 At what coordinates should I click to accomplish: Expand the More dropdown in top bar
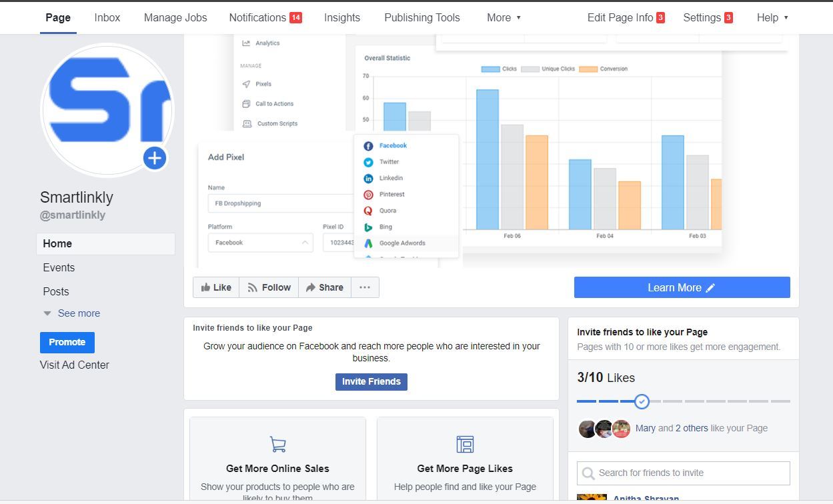(504, 18)
